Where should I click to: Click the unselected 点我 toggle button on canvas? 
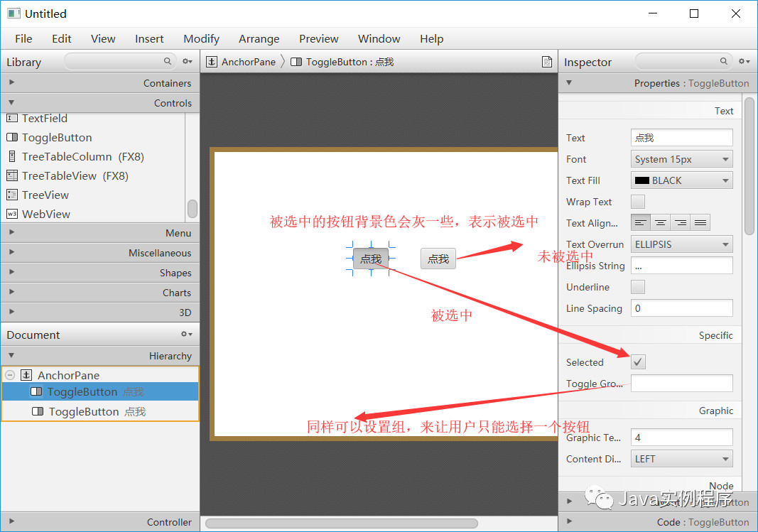click(x=438, y=259)
